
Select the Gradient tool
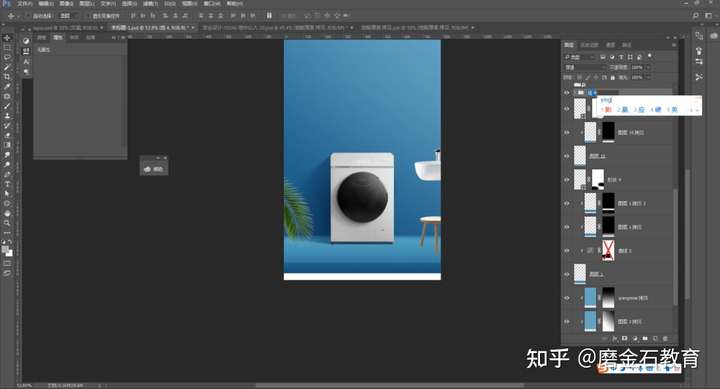pos(7,145)
